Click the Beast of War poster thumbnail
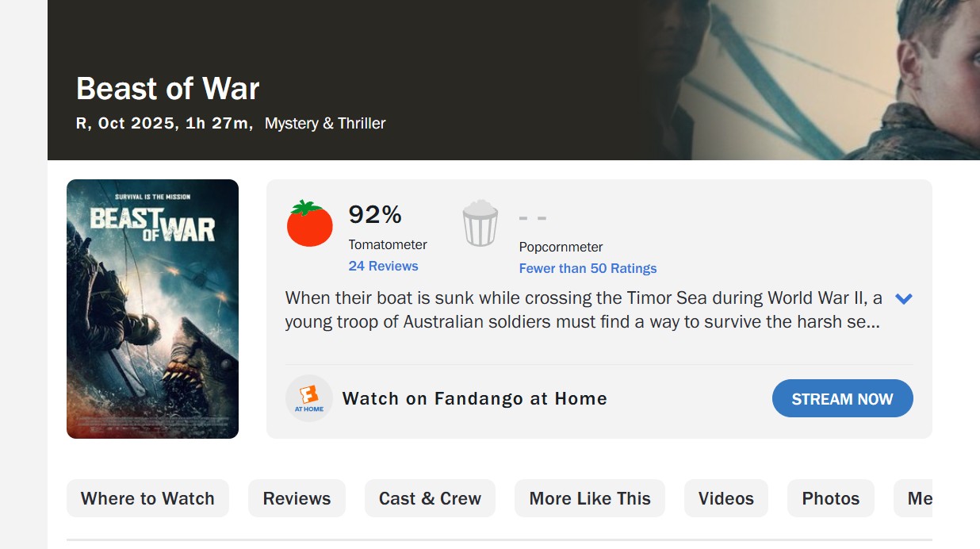Screen dimensions: 980x549 (152, 309)
